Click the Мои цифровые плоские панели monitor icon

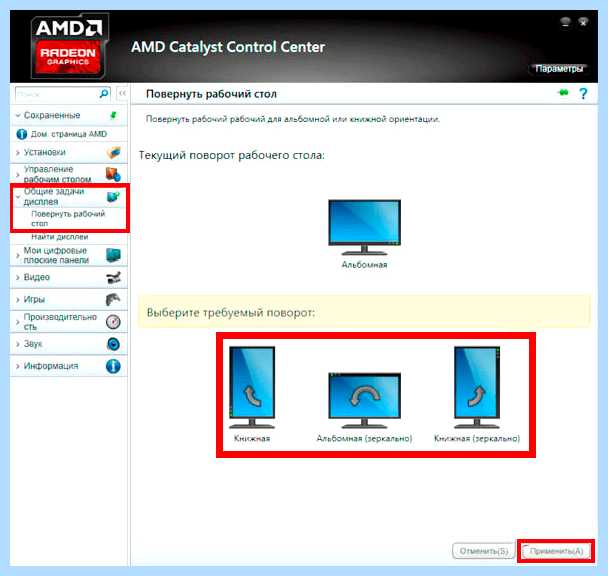113,255
